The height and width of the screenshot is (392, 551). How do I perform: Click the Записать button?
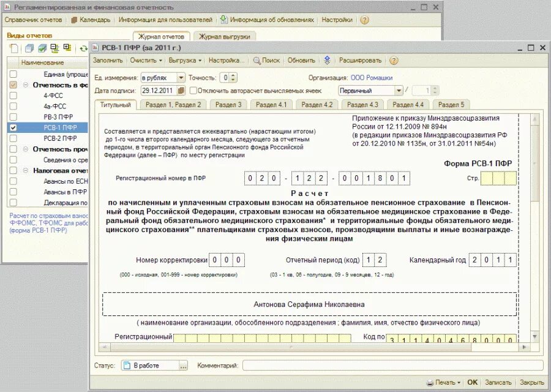pyautogui.click(x=498, y=383)
